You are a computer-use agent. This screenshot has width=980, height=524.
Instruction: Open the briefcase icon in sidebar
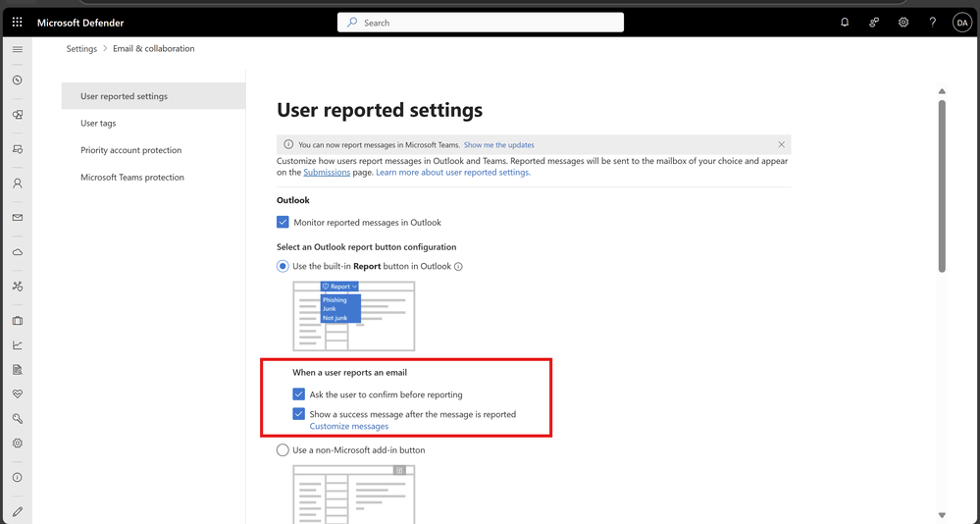tap(18, 321)
